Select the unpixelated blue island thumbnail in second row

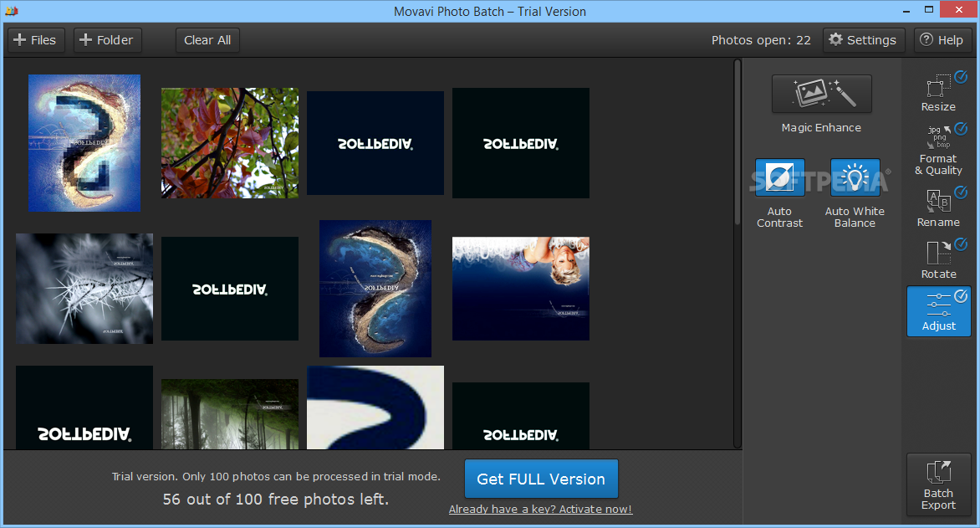click(x=375, y=289)
